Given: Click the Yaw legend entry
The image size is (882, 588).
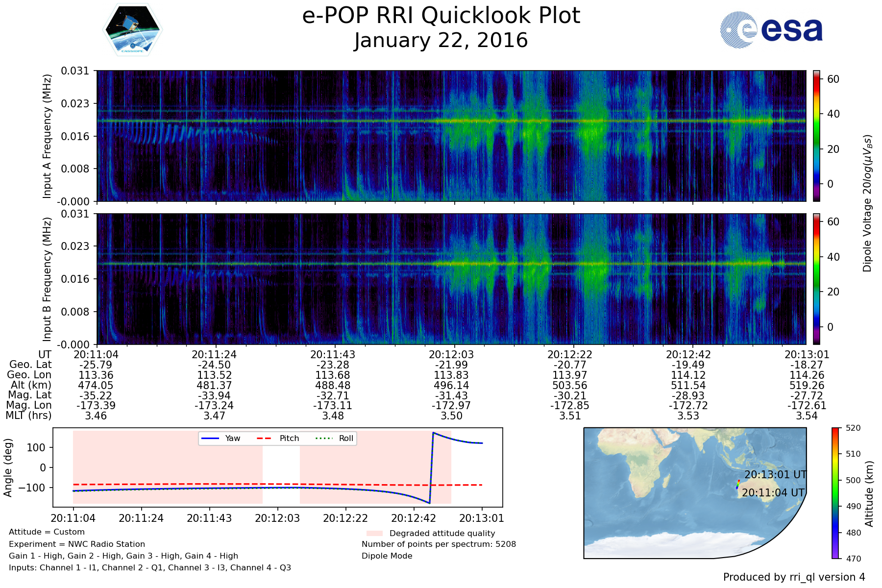Looking at the screenshot, I should pos(221,439).
